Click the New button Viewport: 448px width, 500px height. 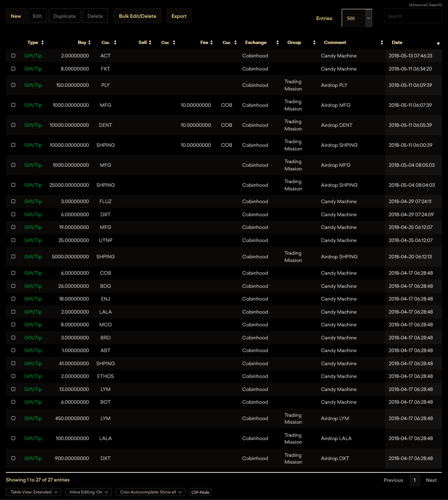[x=16, y=16]
